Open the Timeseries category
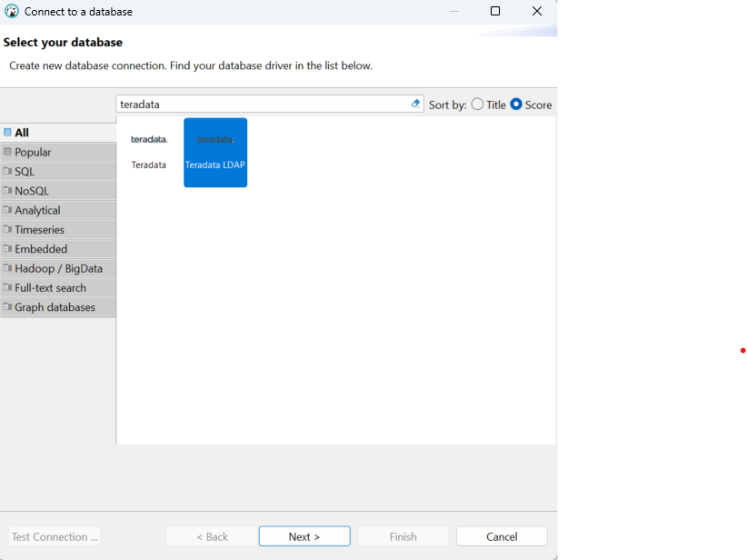 click(x=58, y=230)
